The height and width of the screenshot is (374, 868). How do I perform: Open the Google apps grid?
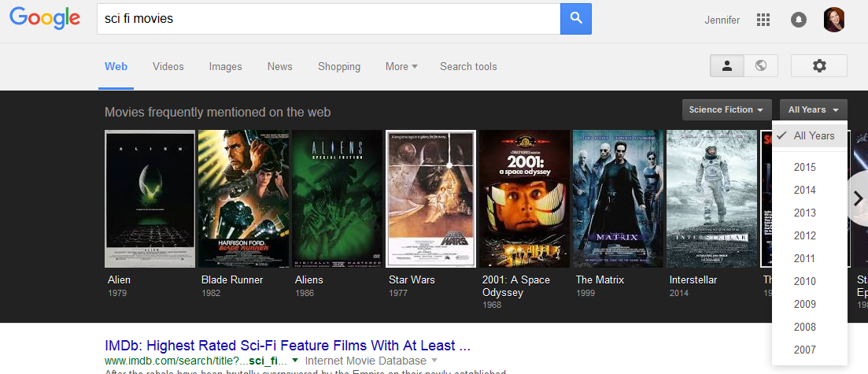point(763,20)
